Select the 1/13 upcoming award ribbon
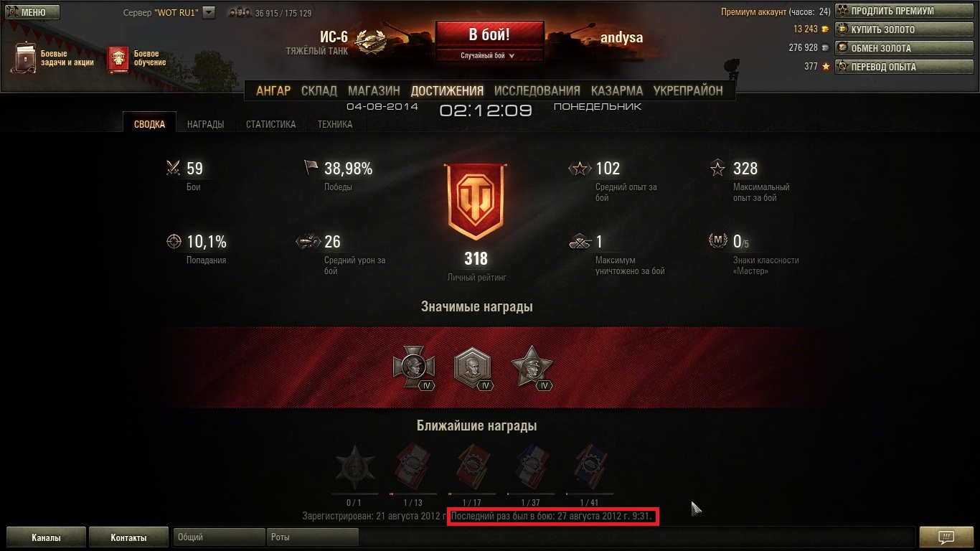 click(x=413, y=468)
